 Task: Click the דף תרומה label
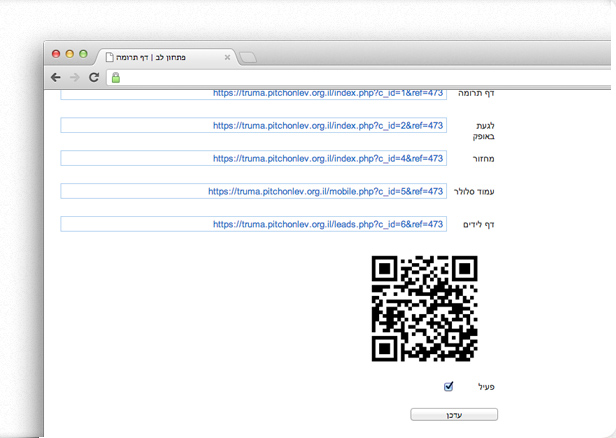click(x=476, y=93)
